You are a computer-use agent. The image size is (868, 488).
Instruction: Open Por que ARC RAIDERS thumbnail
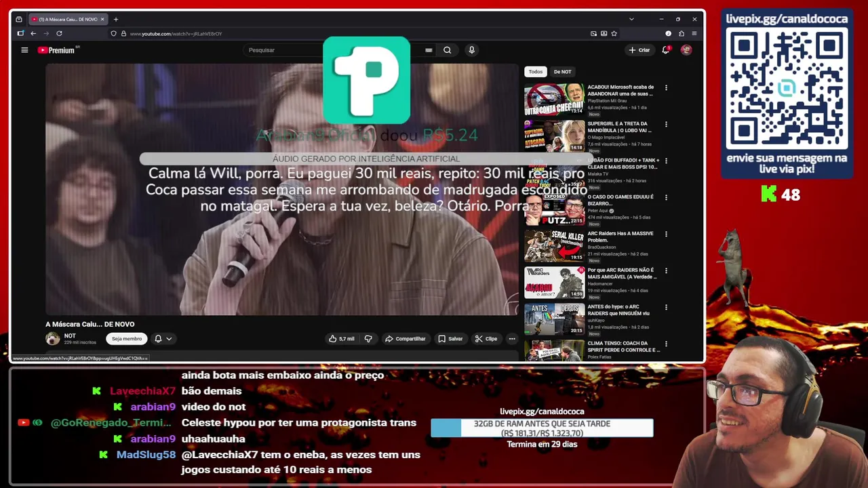554,282
